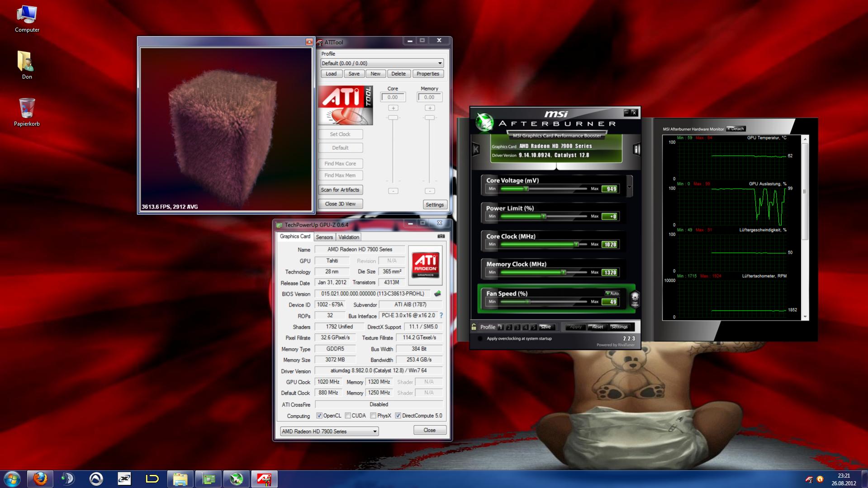Select Afterburner profile slot 1
This screenshot has height=488, width=868.
500,327
